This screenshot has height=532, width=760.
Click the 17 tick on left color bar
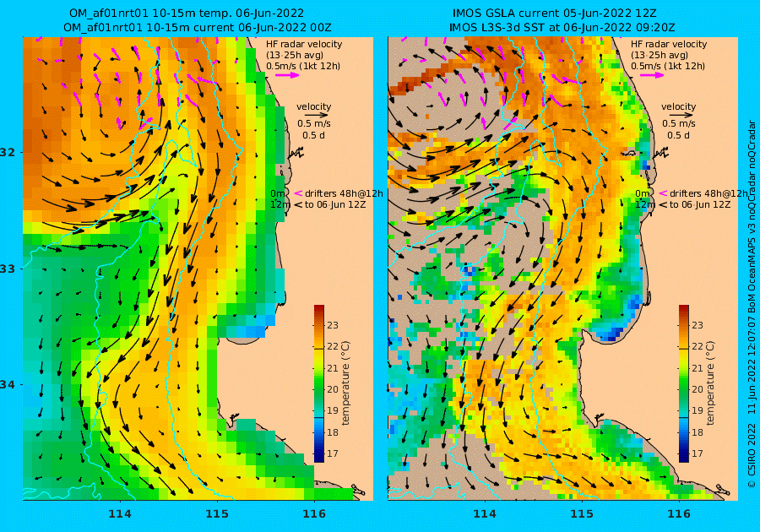pyautogui.click(x=332, y=453)
